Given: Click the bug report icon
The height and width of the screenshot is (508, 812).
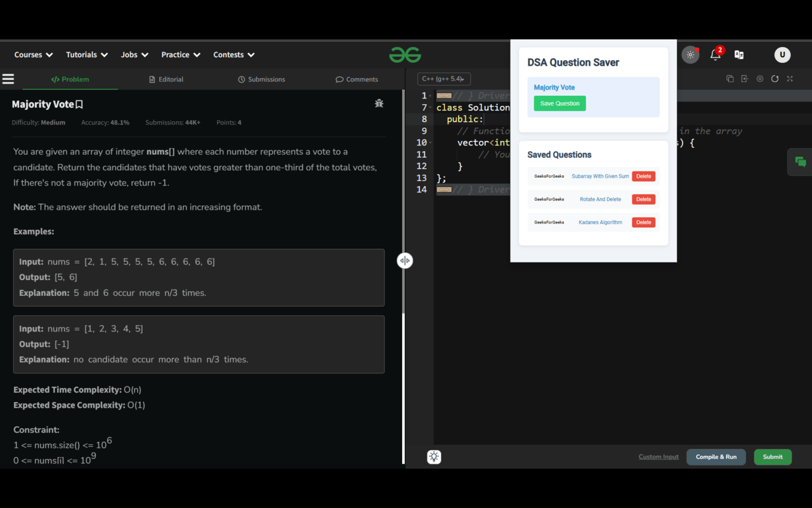Looking at the screenshot, I should 379,103.
